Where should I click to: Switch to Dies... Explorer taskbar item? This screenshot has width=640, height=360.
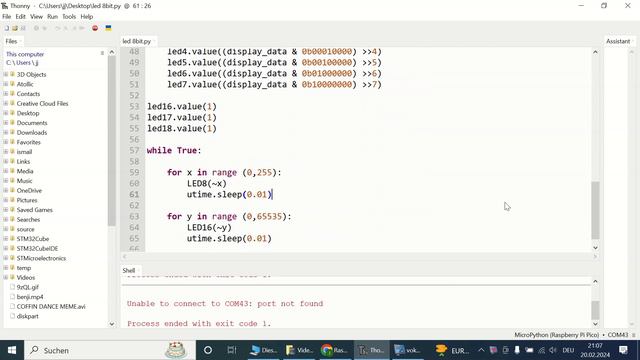pyautogui.click(x=263, y=350)
